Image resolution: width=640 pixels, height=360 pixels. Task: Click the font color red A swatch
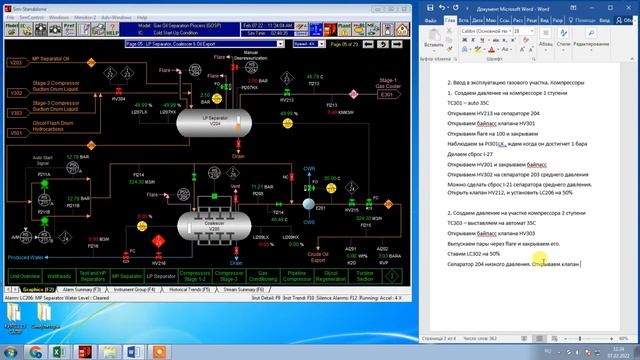click(491, 49)
